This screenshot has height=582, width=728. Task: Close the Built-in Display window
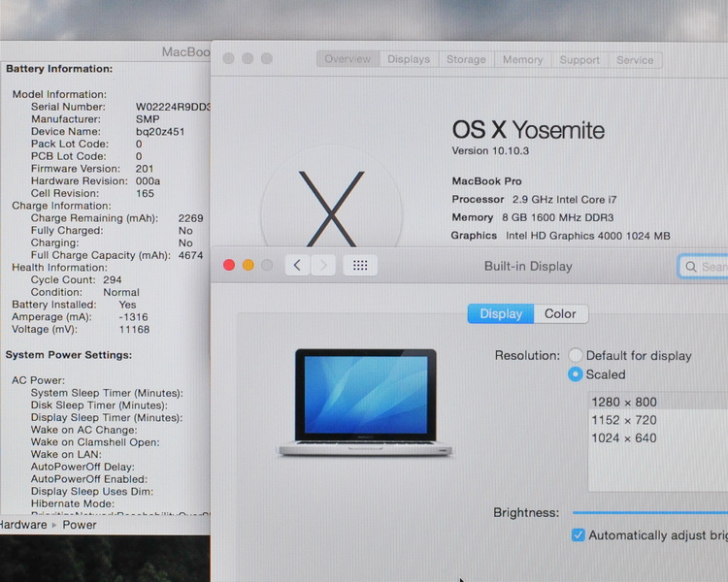229,265
